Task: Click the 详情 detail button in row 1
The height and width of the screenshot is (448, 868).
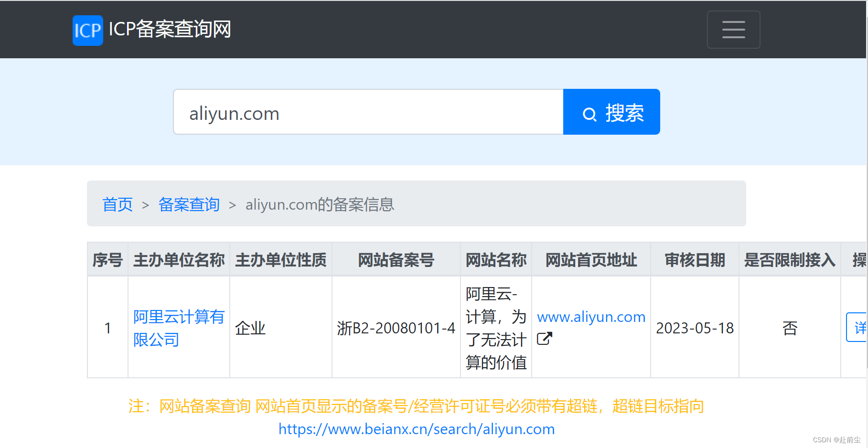Action: coord(858,328)
